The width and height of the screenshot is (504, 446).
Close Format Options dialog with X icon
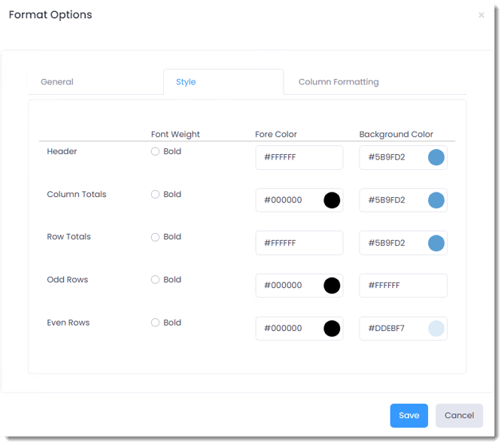(x=481, y=15)
